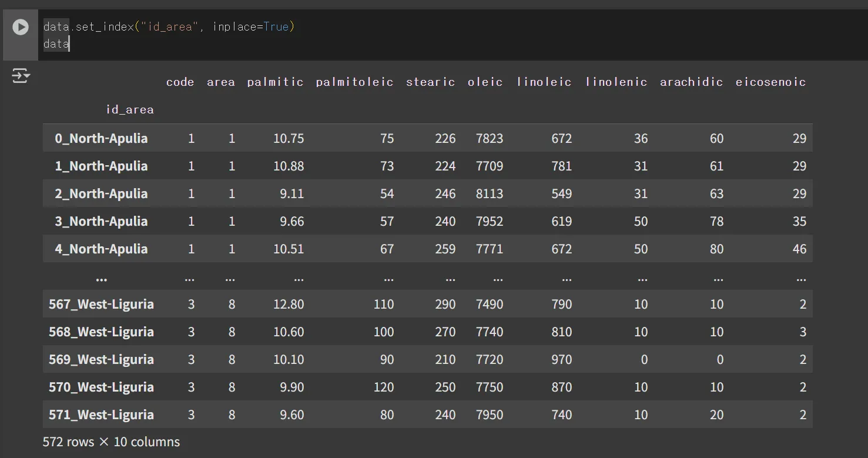This screenshot has height=458, width=868.
Task: Click palmitoleic value 110
Action: pyautogui.click(x=384, y=305)
